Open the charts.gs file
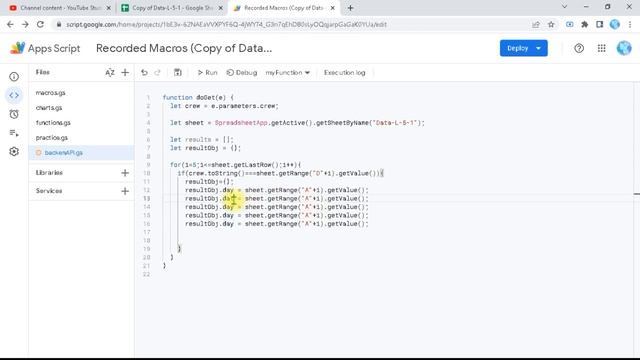The height and width of the screenshot is (360, 640). click(49, 108)
